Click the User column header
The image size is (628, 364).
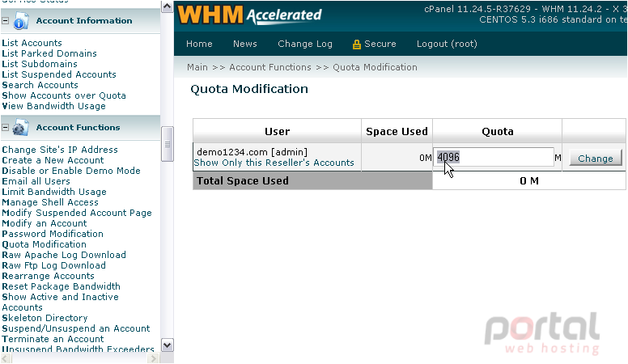(277, 131)
